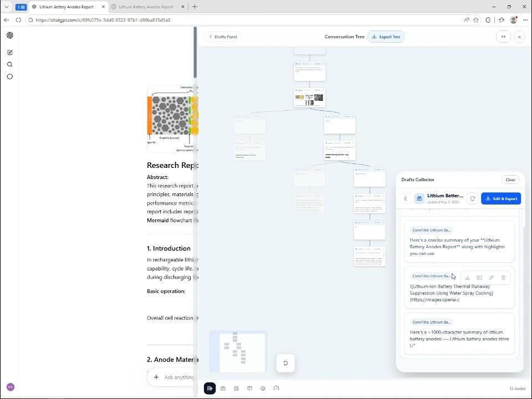
Task: Open settings gear in bottom toolbar
Action: 263,388
